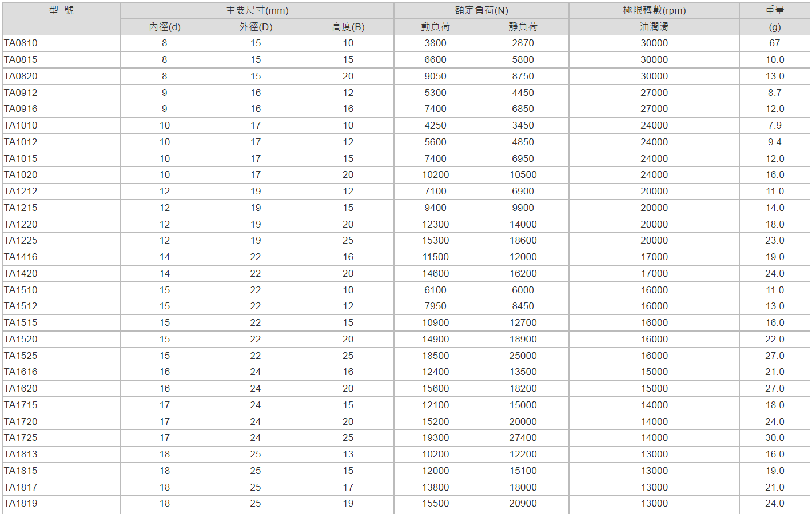Select the weight value 67
Screen dimensions: 812x514
tap(774, 43)
